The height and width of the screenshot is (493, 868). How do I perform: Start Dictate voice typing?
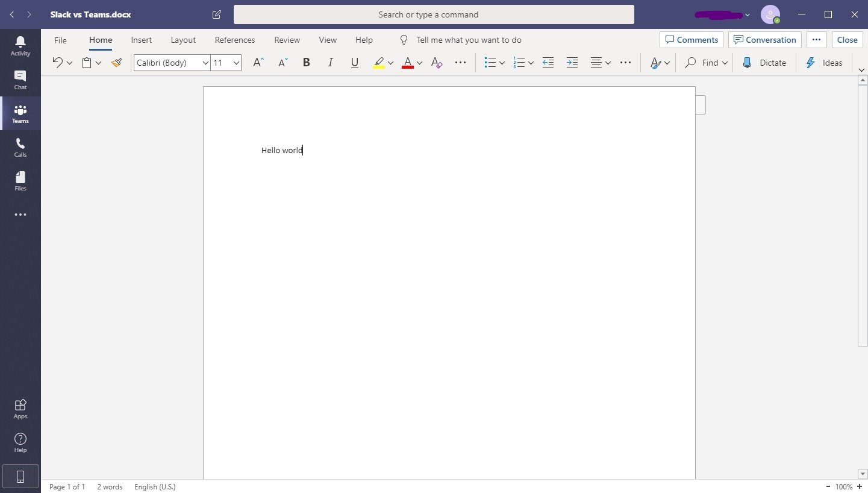[x=764, y=63]
